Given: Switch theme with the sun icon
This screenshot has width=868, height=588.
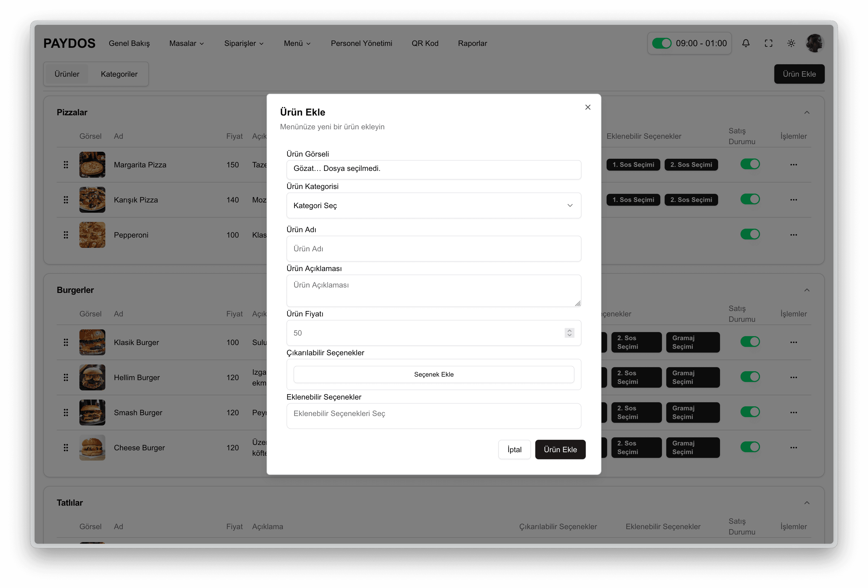Looking at the screenshot, I should click(x=791, y=43).
